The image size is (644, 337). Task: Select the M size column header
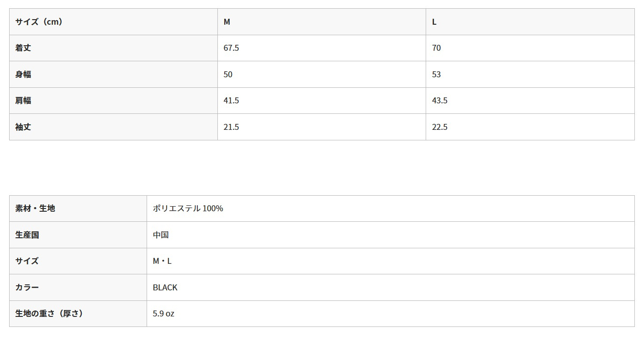coord(322,21)
